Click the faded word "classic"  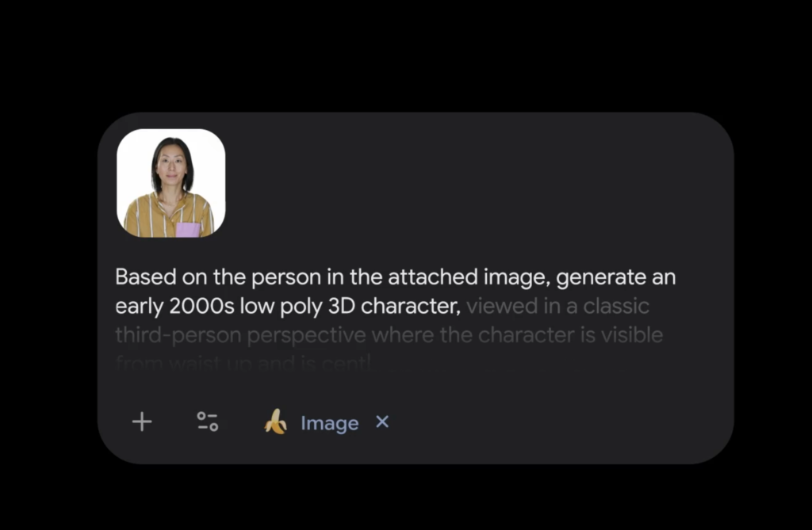click(x=615, y=307)
